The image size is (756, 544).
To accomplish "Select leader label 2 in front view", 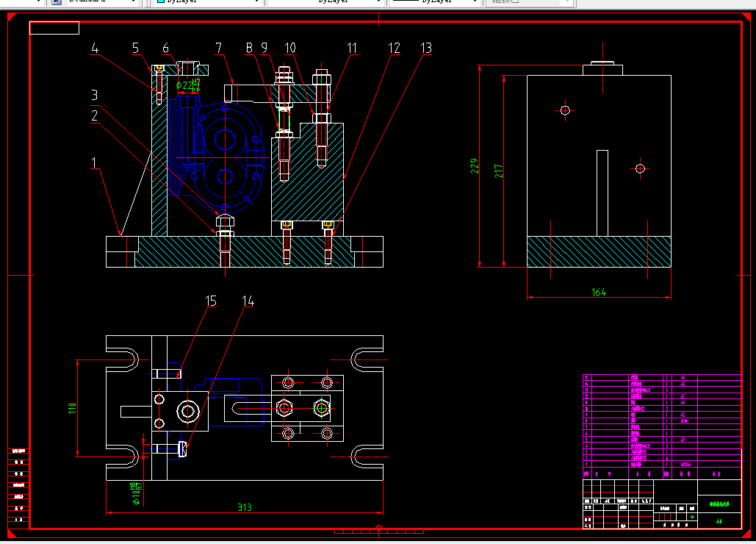I will (95, 115).
